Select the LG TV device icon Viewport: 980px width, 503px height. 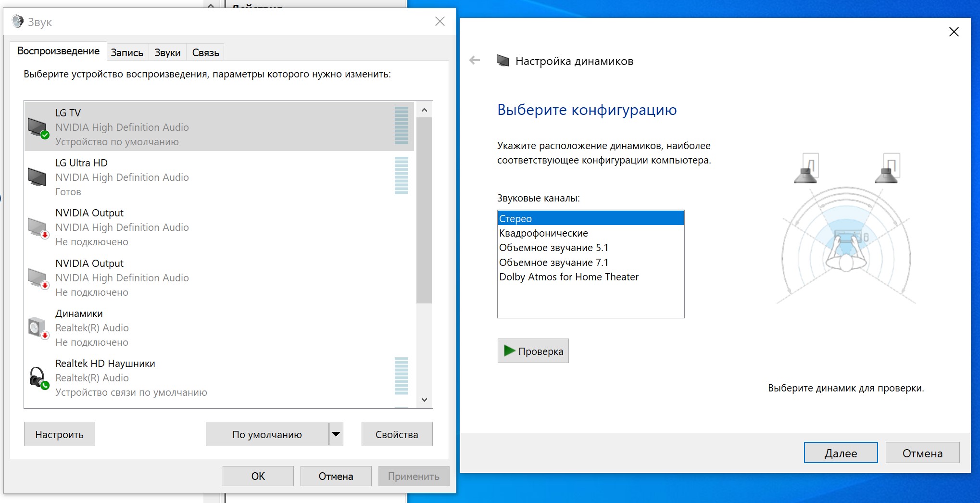[x=38, y=128]
